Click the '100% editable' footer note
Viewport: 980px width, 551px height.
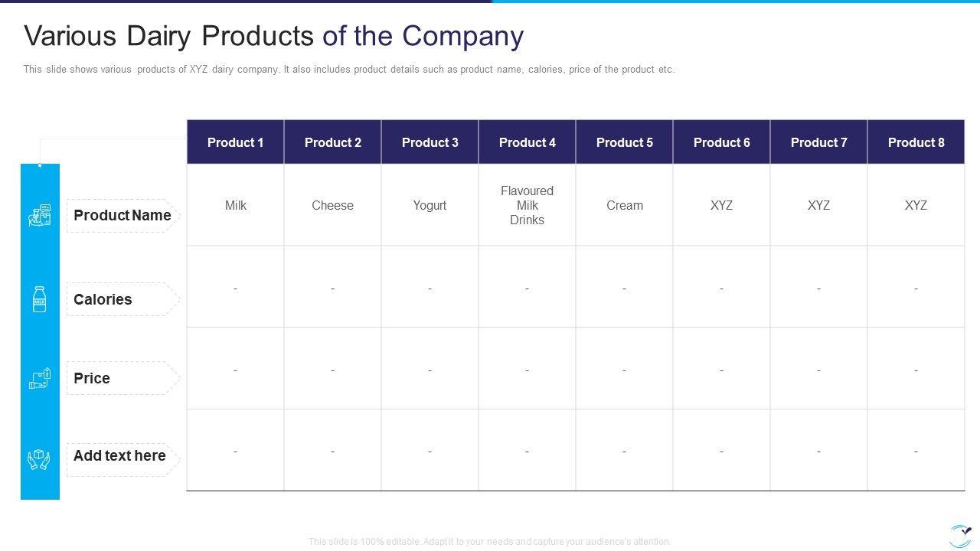tap(490, 541)
